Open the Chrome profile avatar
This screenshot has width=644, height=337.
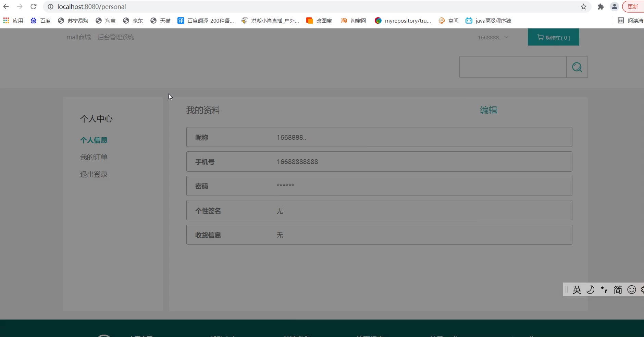click(615, 7)
